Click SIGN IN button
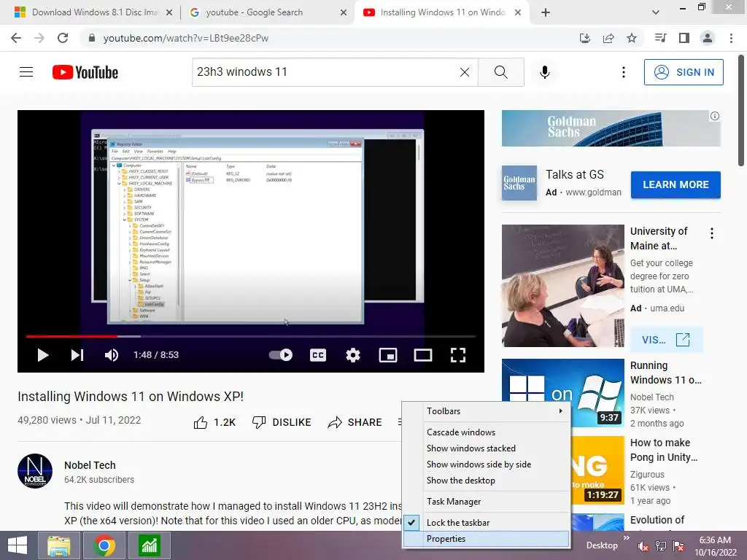The width and height of the screenshot is (747, 560). 684,72
